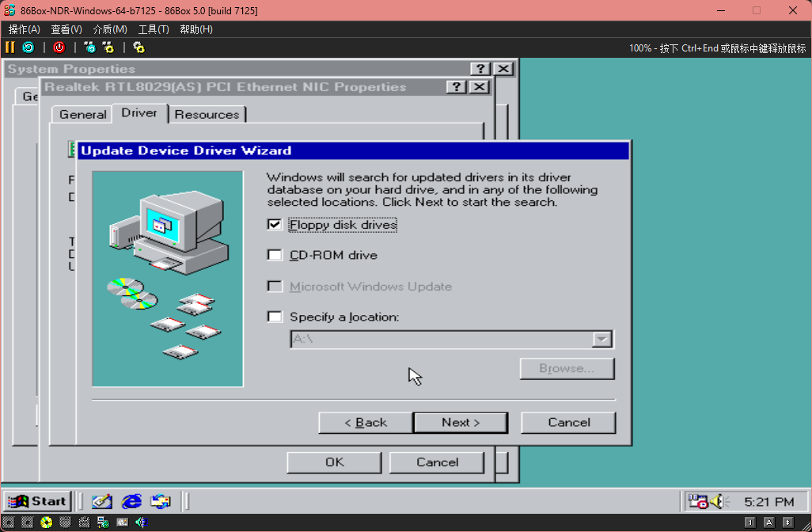The height and width of the screenshot is (532, 812).
Task: Click first floppy drive status bar icon
Action: (x=9, y=522)
